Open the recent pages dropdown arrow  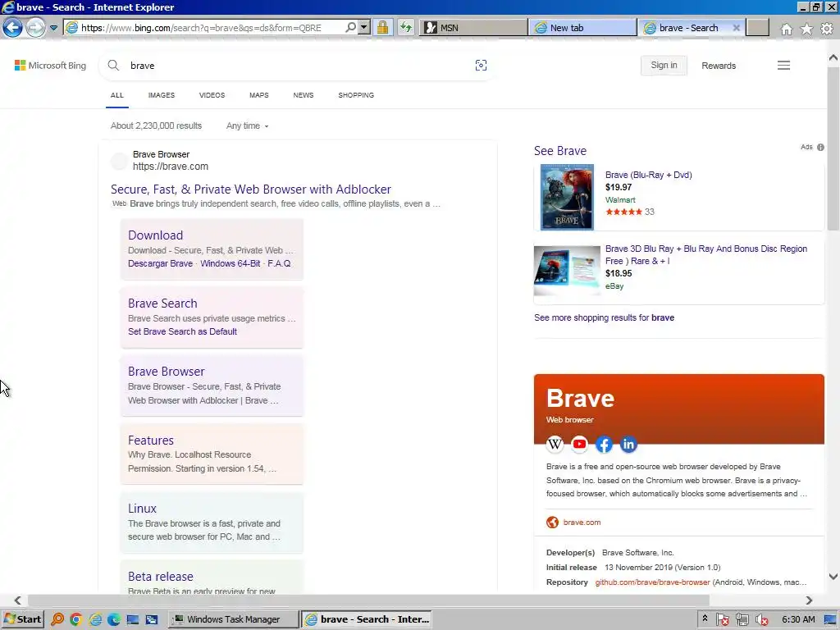53,28
